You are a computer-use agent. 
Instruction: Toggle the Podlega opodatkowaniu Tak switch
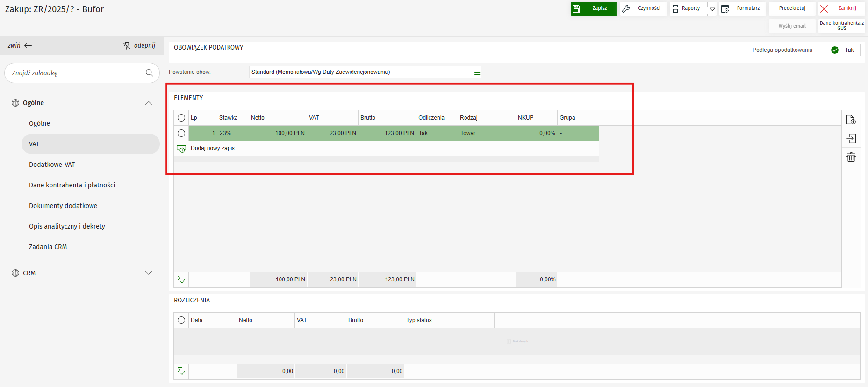(x=844, y=50)
